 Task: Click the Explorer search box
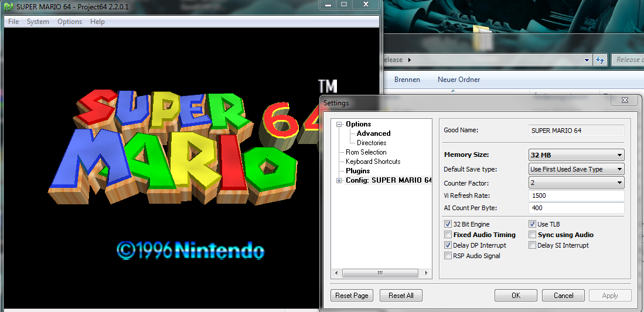pyautogui.click(x=628, y=60)
